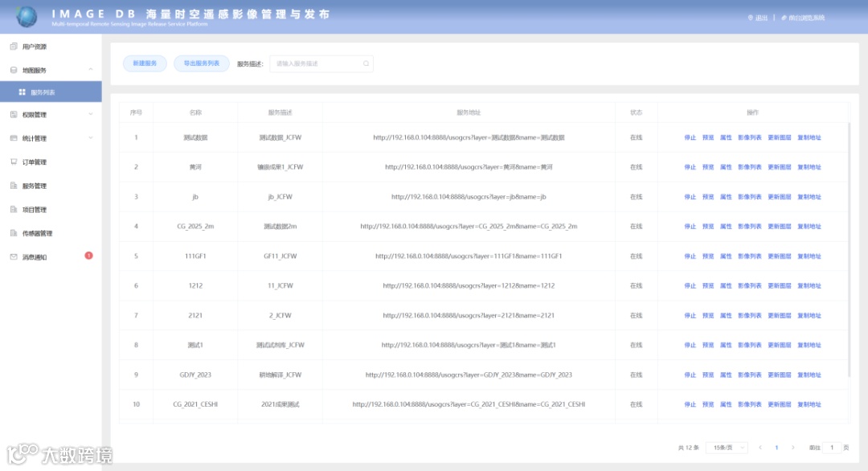This screenshot has width=868, height=471.
Task: Collapse the 地图服务 menu arrow
Action: click(90, 70)
